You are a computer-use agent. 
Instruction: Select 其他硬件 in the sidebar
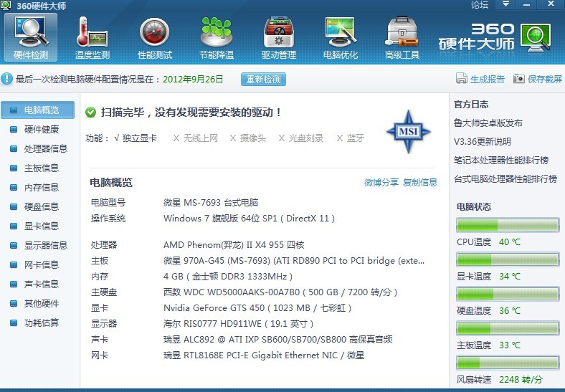click(38, 304)
